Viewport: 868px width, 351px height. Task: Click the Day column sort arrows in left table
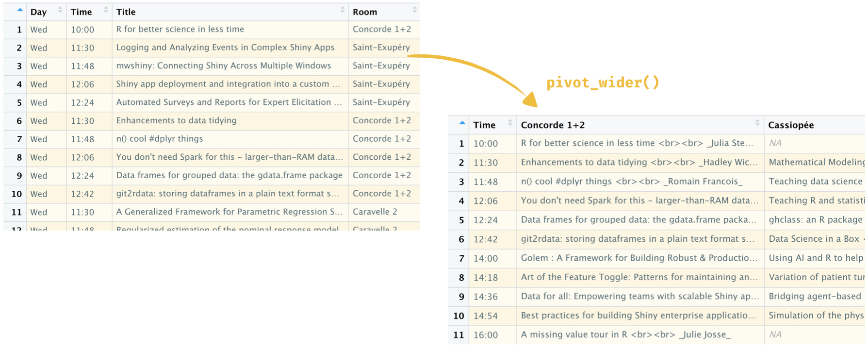pos(60,10)
